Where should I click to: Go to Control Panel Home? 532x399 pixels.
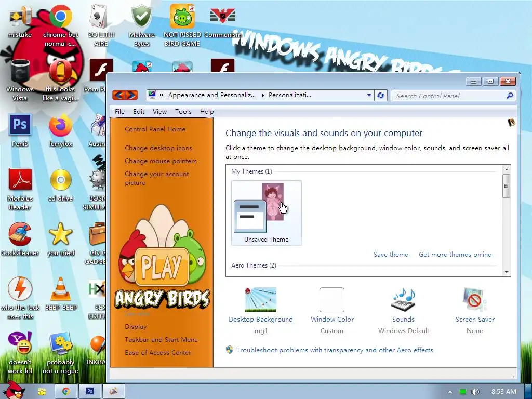pyautogui.click(x=155, y=129)
